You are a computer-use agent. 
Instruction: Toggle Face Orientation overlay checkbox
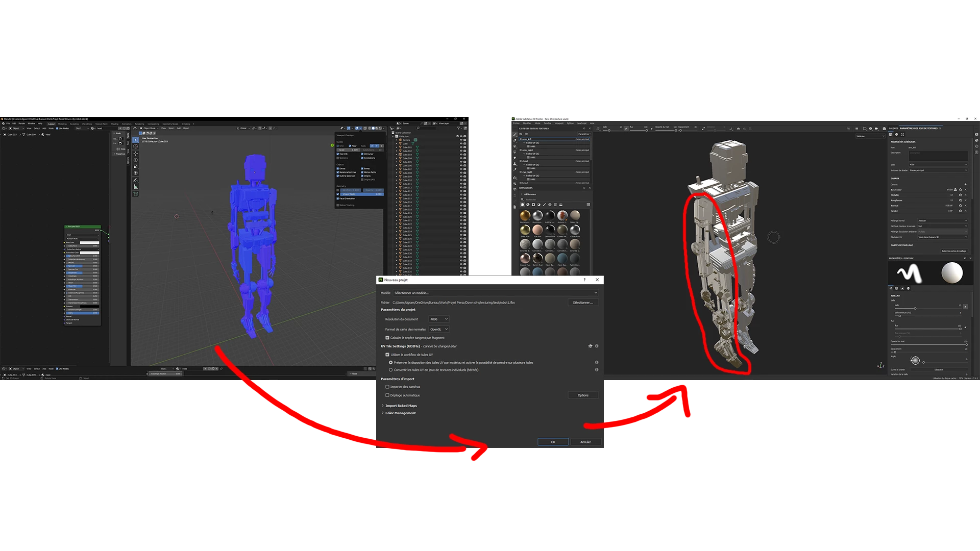click(338, 198)
